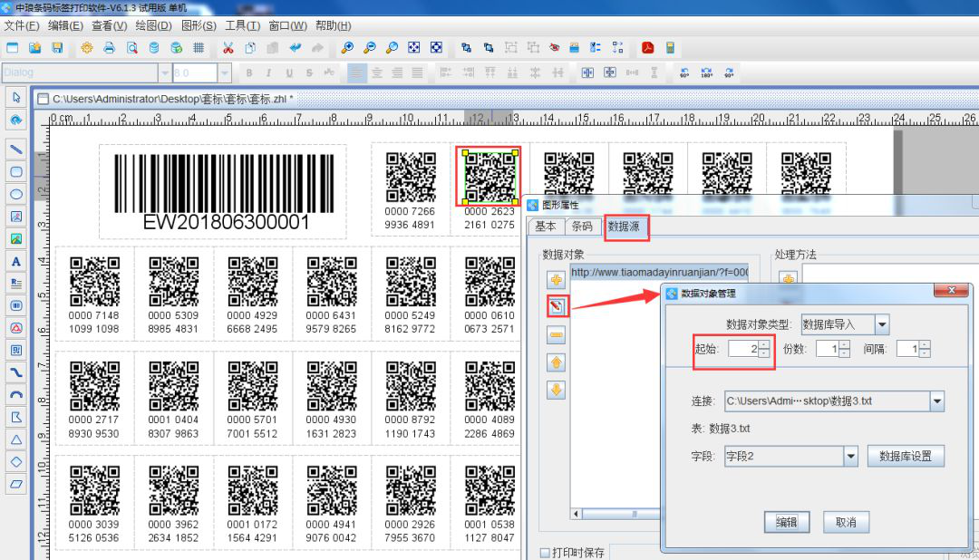Screen dimensions: 979x560
Task: Toggle left text alignment button
Action: pyautogui.click(x=358, y=73)
